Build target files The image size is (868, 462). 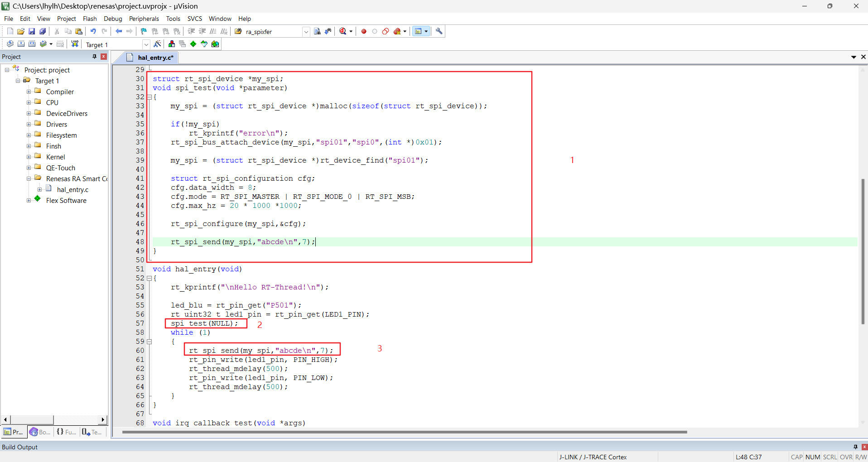click(21, 44)
